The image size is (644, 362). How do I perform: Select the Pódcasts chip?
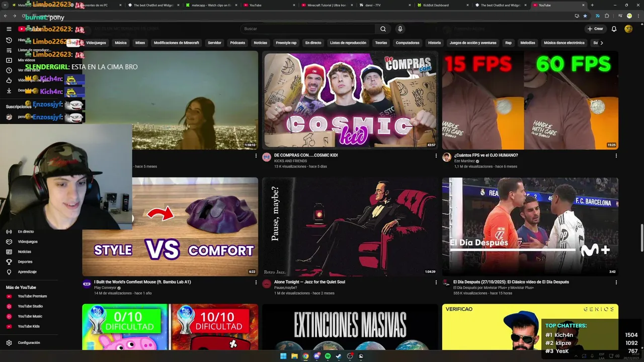click(237, 43)
